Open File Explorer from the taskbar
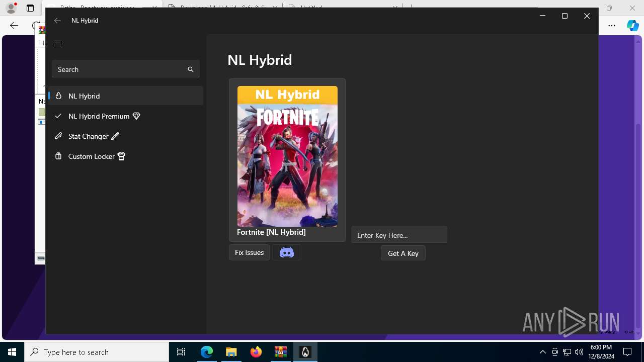The image size is (644, 362). (x=231, y=352)
